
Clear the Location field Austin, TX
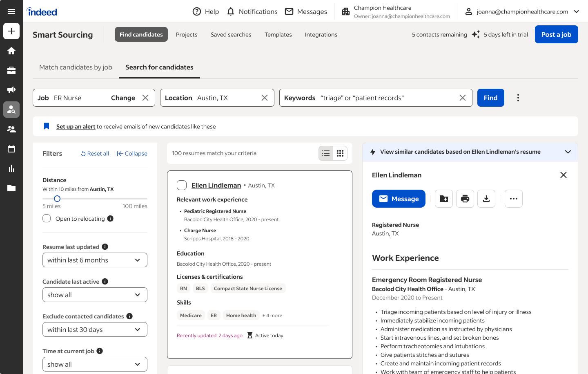click(x=265, y=98)
